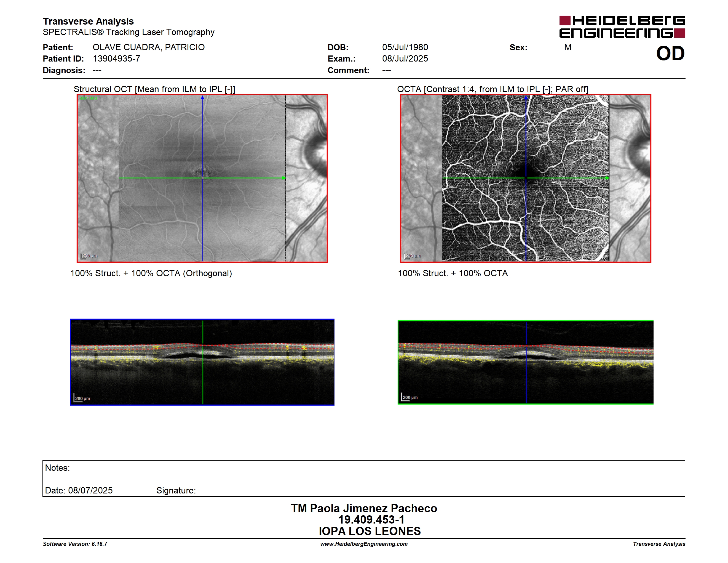This screenshot has width=728, height=563.
Task: Click the blue-framed orthogonal B-scan image
Action: (202, 362)
